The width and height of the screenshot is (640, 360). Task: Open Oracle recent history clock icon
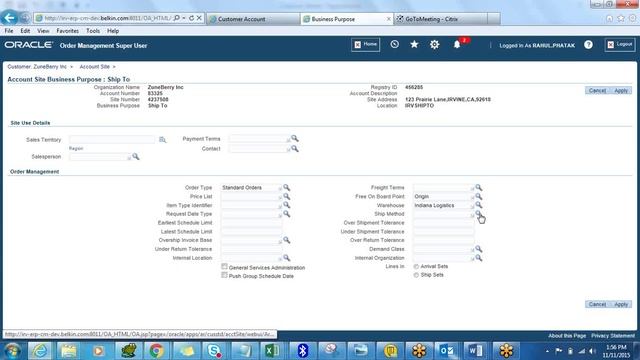pyautogui.click(x=394, y=44)
